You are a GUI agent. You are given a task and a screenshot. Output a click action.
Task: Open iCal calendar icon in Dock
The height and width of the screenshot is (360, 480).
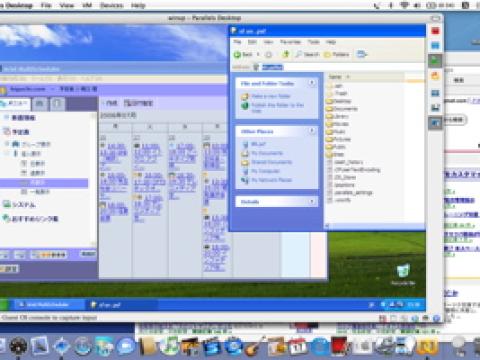coord(298,347)
